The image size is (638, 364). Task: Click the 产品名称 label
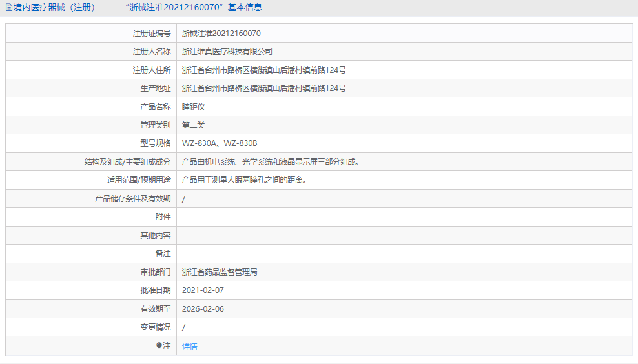(x=156, y=106)
